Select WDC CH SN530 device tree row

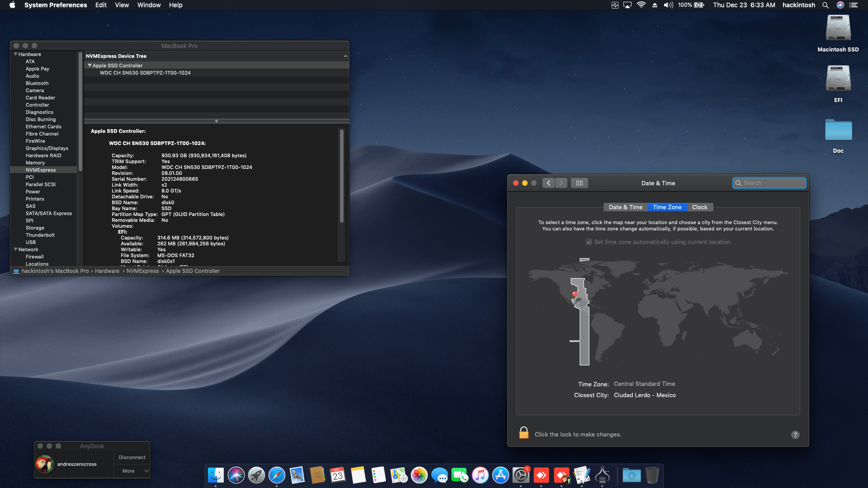pos(217,73)
